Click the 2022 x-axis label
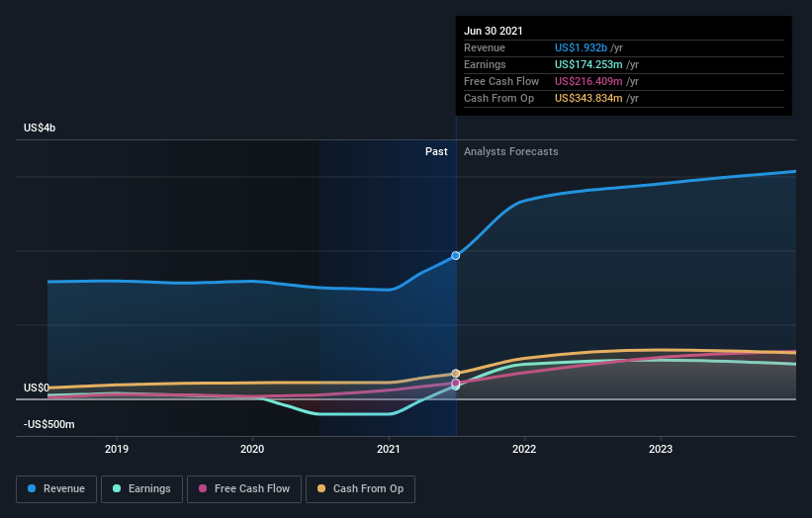 pos(524,449)
